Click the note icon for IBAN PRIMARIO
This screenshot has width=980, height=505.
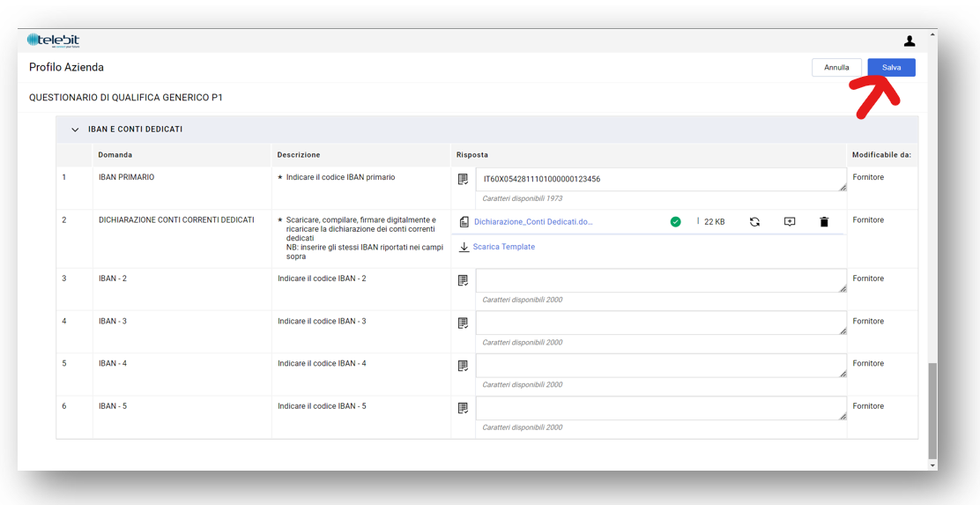[x=463, y=180]
